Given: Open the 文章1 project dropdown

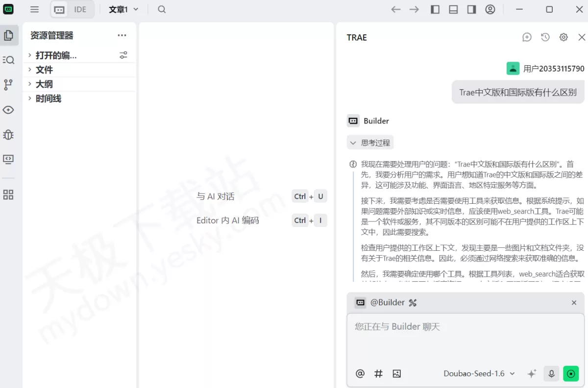Looking at the screenshot, I should (123, 9).
